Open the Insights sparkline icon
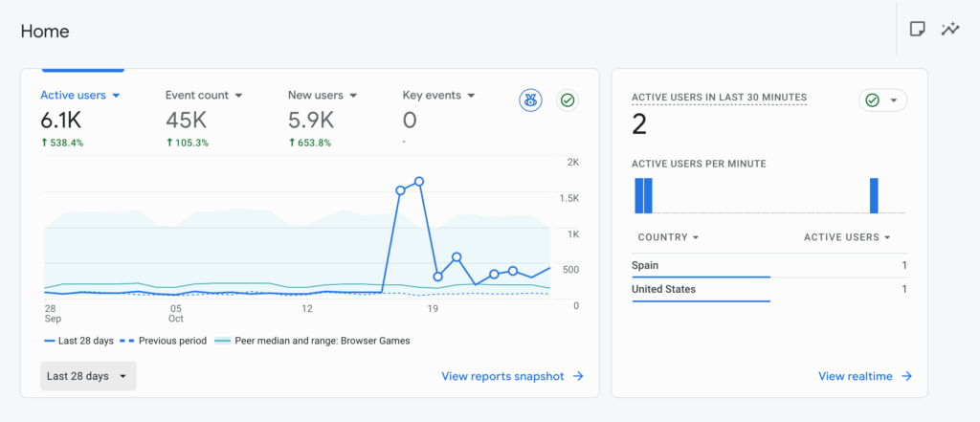The width and height of the screenshot is (980, 422). pyautogui.click(x=949, y=29)
